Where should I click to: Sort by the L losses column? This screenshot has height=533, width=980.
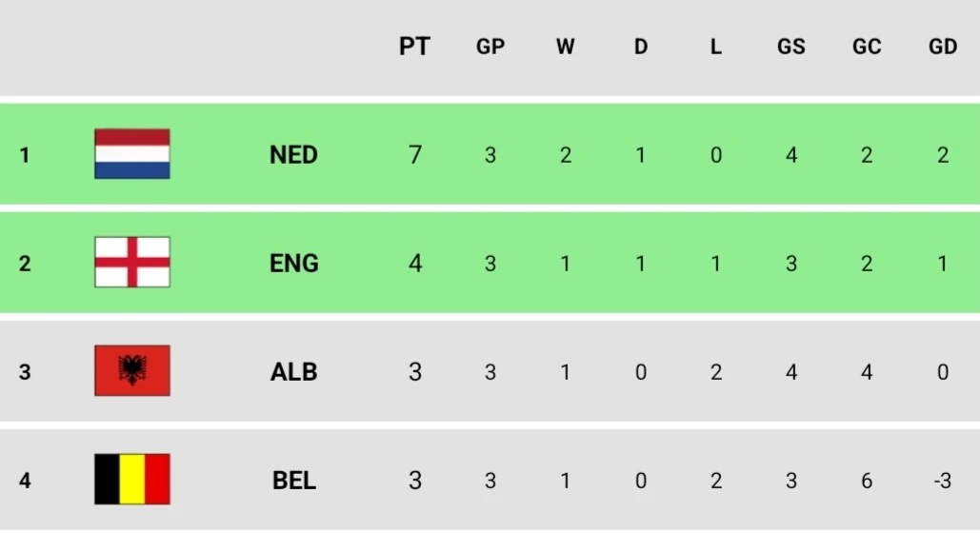pyautogui.click(x=716, y=47)
